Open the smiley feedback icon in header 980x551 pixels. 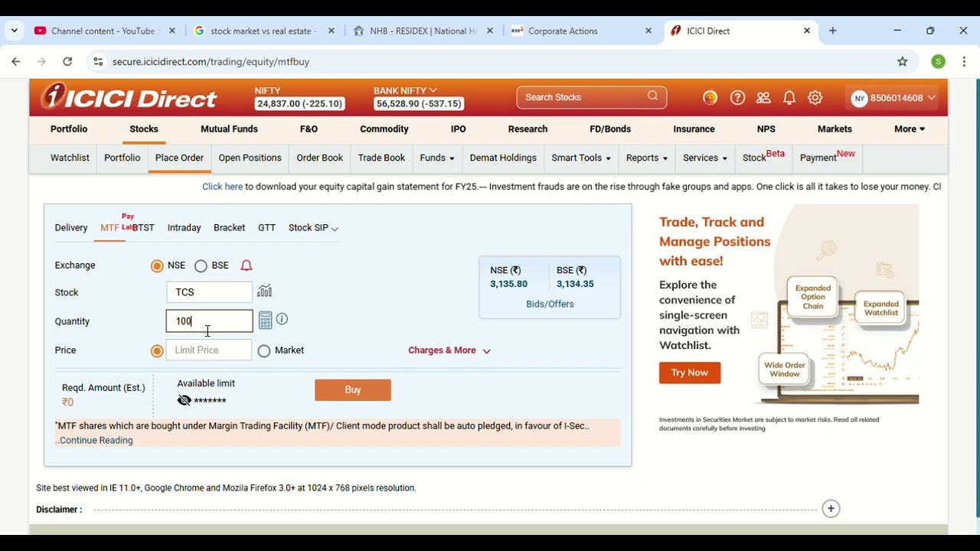point(710,98)
